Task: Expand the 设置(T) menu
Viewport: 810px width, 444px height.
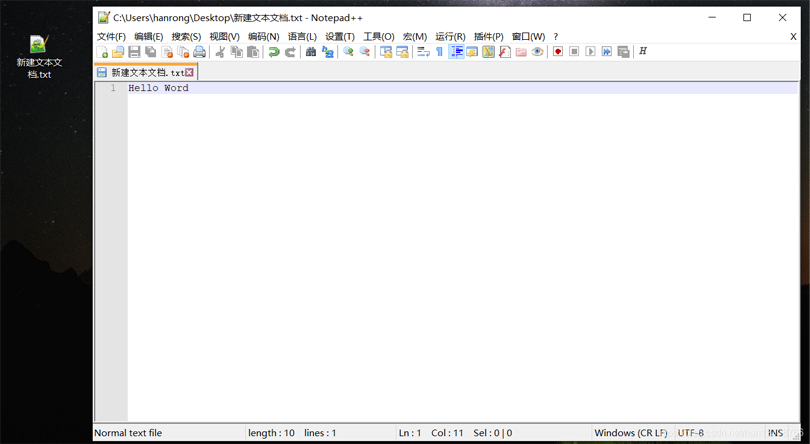Action: click(340, 37)
